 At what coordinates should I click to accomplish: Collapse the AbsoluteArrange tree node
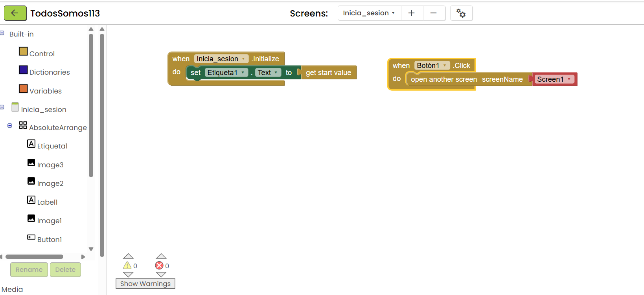[10, 126]
